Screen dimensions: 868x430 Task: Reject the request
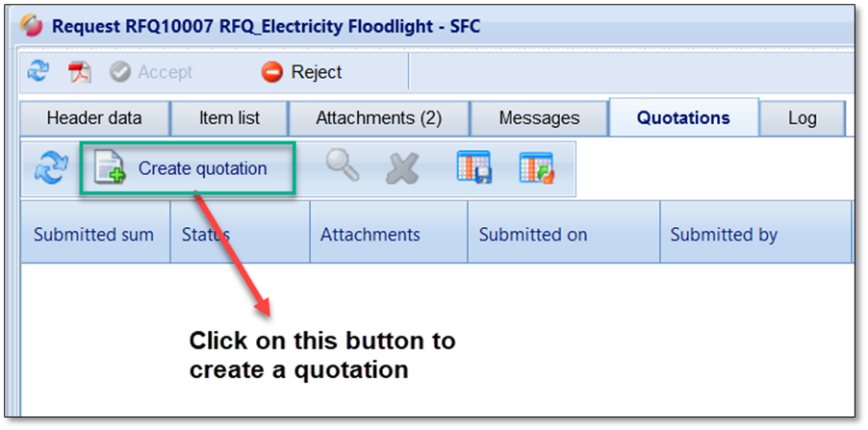[x=303, y=72]
